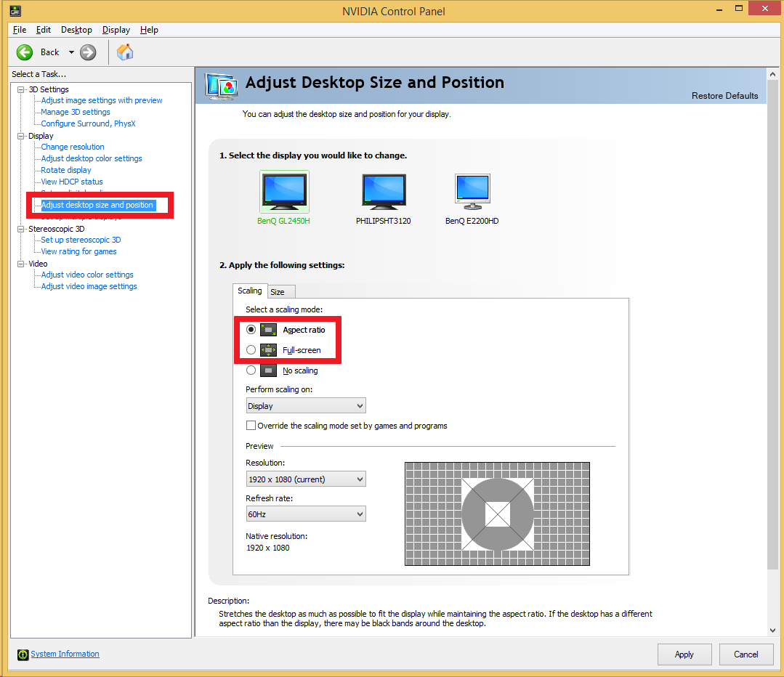Open the Resolution dropdown
The width and height of the screenshot is (784, 677).
(x=306, y=479)
